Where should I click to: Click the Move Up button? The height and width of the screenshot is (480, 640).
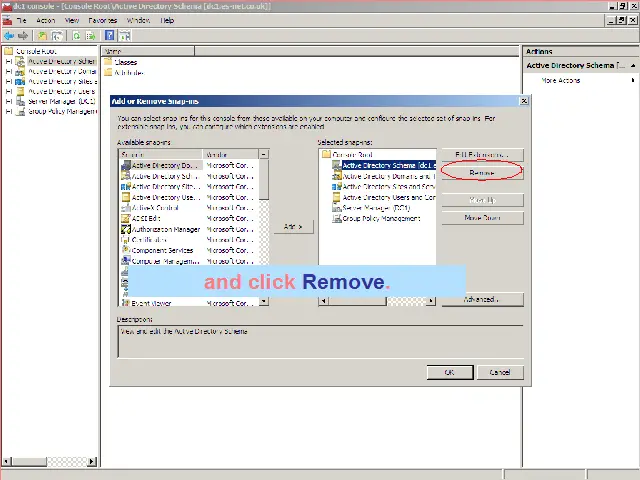coord(482,200)
